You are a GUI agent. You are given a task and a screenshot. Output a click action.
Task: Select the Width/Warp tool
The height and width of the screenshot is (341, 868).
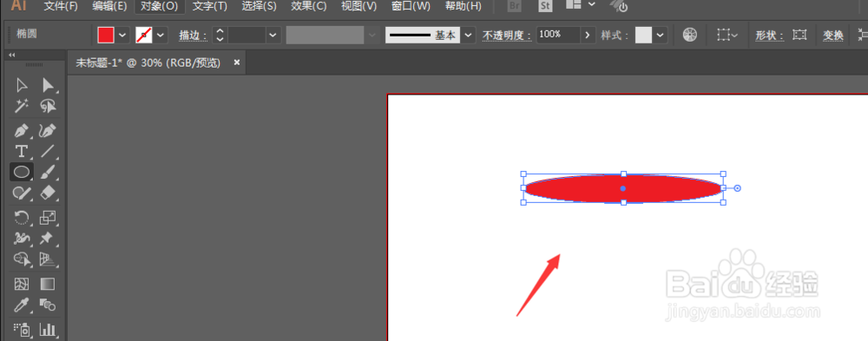[x=22, y=239]
